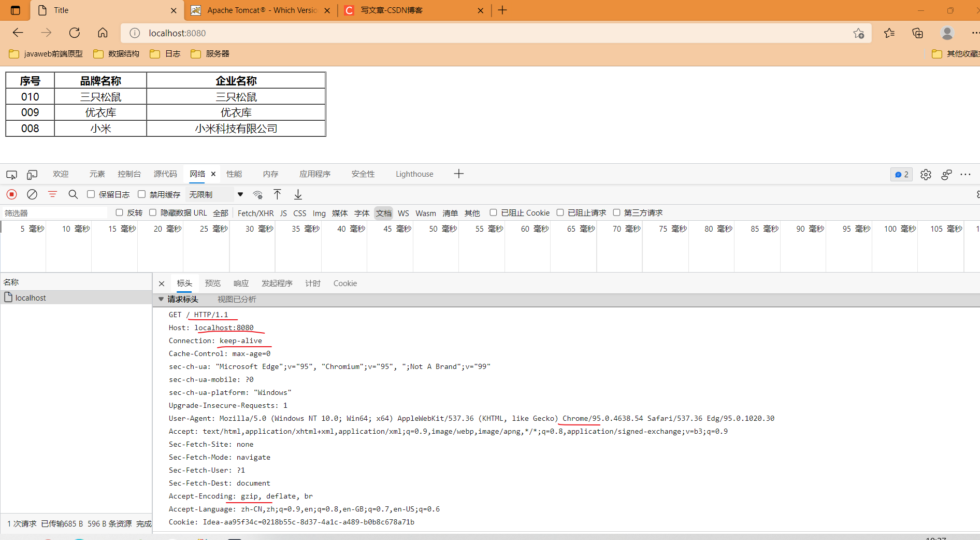
Task: Open the browser home page
Action: pos(103,33)
